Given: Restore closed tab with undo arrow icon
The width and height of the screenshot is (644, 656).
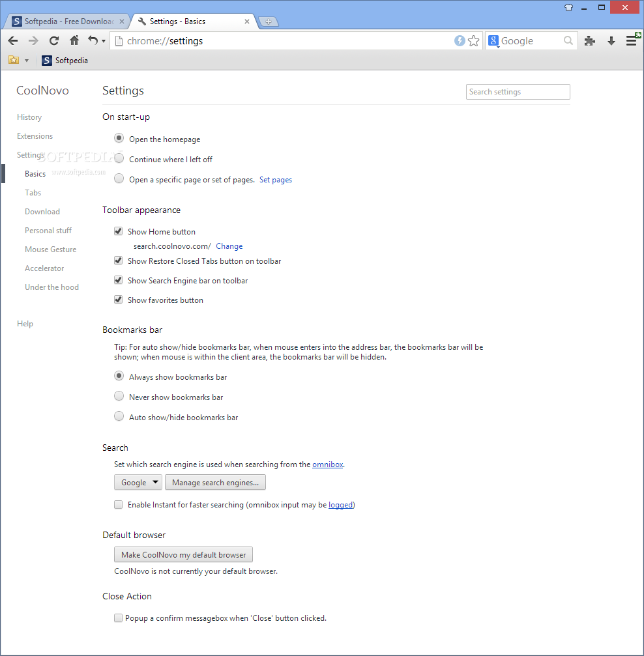Looking at the screenshot, I should [93, 40].
